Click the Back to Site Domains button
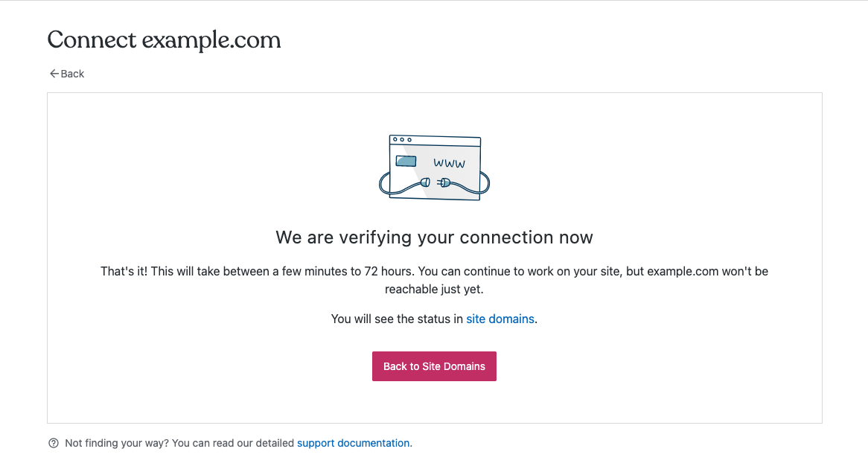Image resolution: width=868 pixels, height=475 pixels. (x=434, y=366)
